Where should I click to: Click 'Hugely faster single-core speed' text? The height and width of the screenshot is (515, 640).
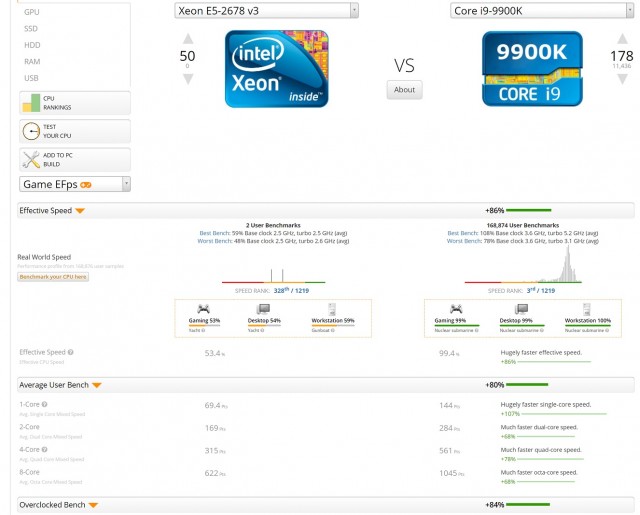546,405
